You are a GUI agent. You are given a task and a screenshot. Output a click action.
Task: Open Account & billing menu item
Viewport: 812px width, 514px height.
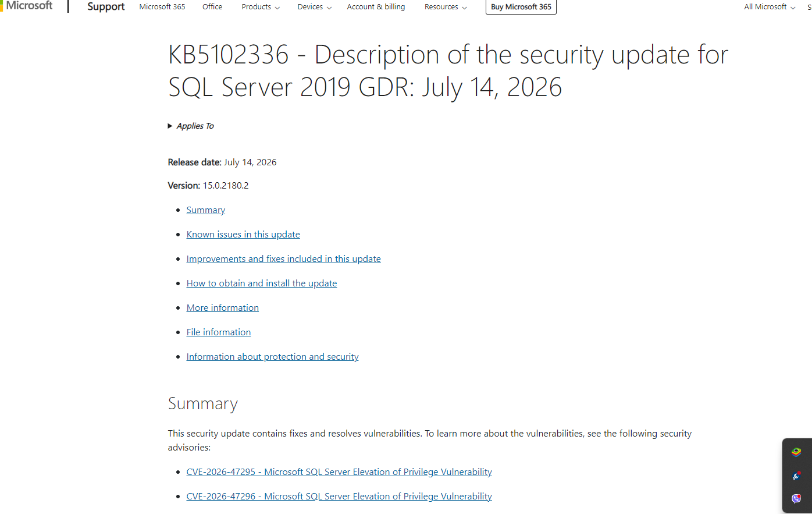pos(376,7)
